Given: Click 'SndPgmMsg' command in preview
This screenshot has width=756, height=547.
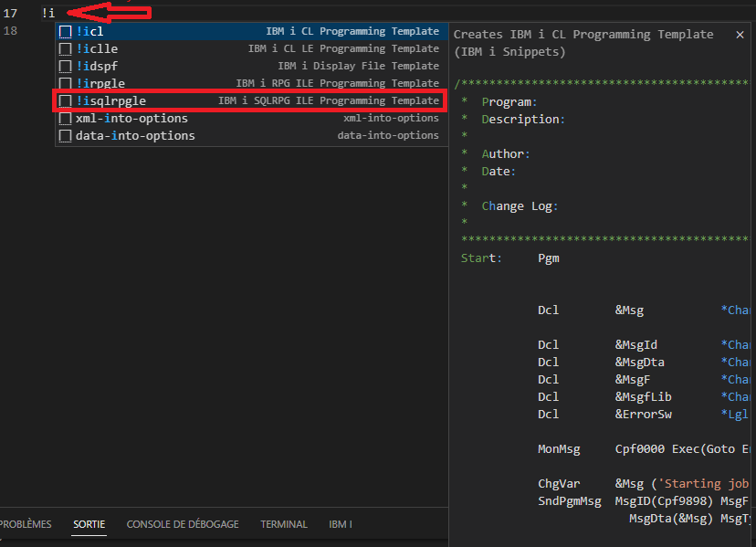Looking at the screenshot, I should coord(570,501).
